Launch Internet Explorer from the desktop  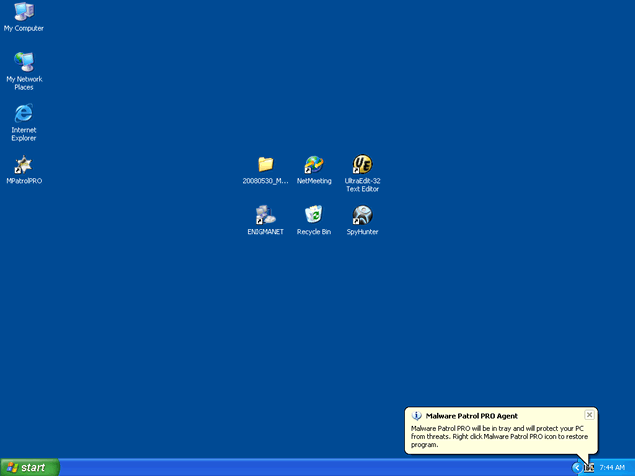pyautogui.click(x=23, y=113)
